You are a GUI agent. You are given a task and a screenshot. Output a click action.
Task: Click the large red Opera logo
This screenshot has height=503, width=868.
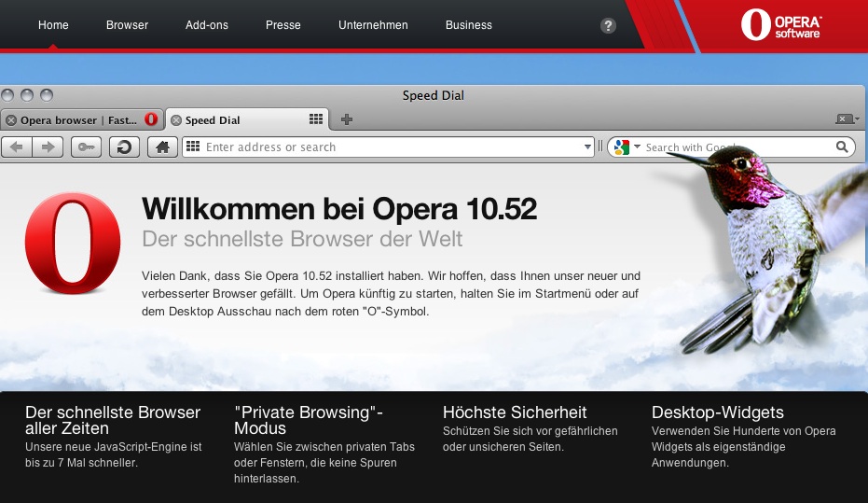click(73, 243)
